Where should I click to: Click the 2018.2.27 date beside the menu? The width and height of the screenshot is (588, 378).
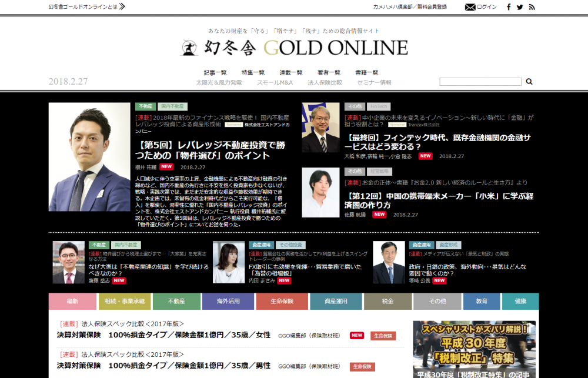point(68,81)
